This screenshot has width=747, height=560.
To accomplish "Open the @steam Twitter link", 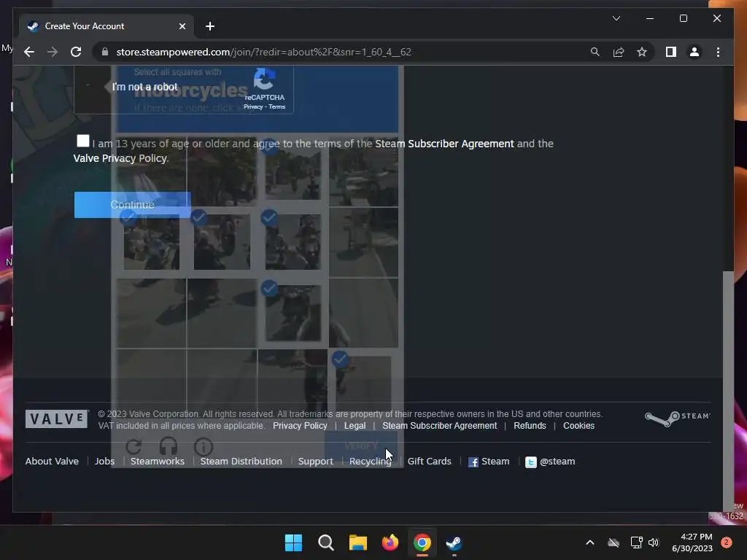I will (550, 462).
